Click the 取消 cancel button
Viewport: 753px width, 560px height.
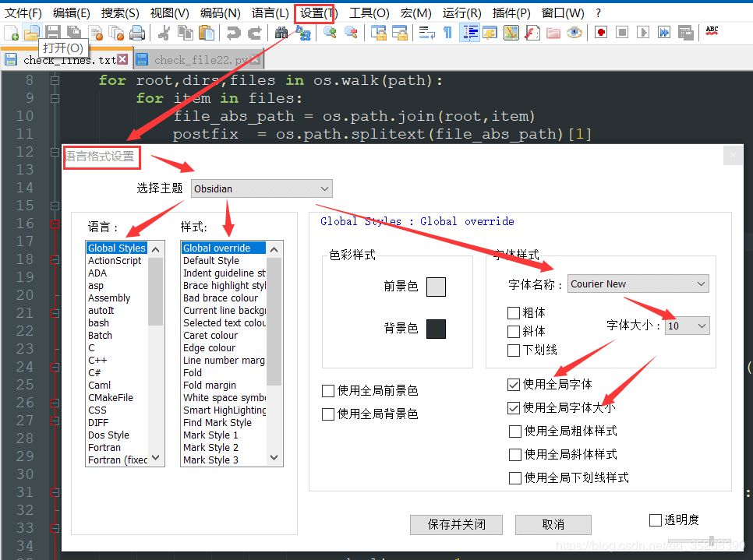pos(553,524)
